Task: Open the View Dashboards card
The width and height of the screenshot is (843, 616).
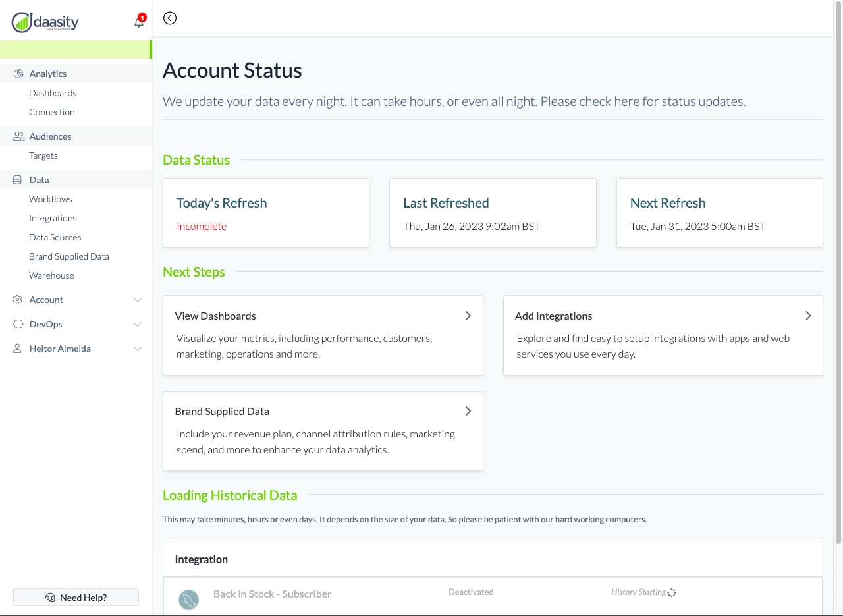Action: pyautogui.click(x=323, y=335)
